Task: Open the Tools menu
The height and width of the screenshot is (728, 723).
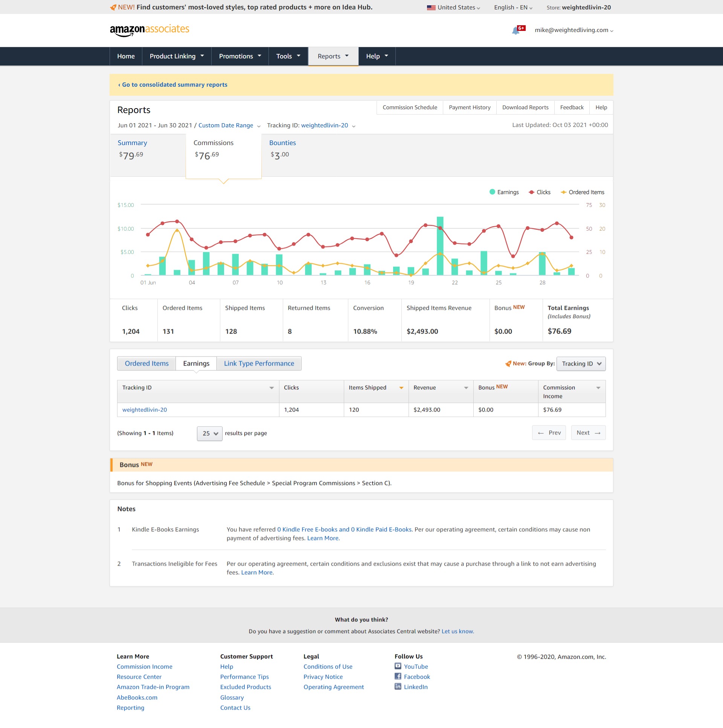Action: click(x=288, y=56)
